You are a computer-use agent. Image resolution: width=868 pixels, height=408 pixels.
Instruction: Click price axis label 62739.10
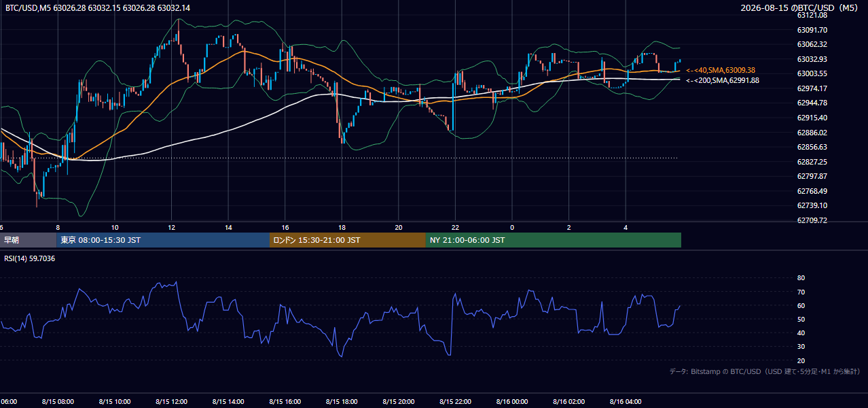(x=812, y=205)
